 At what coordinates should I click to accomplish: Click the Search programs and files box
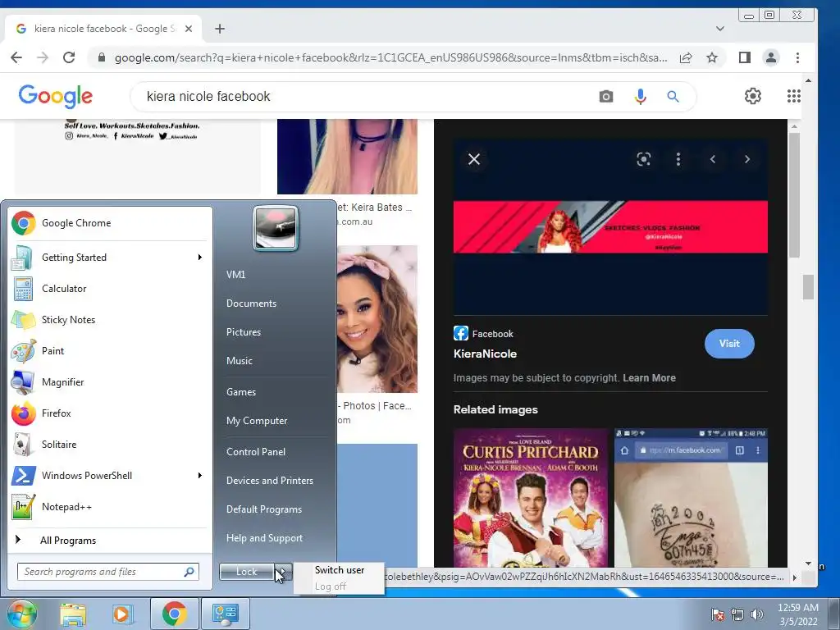point(108,572)
